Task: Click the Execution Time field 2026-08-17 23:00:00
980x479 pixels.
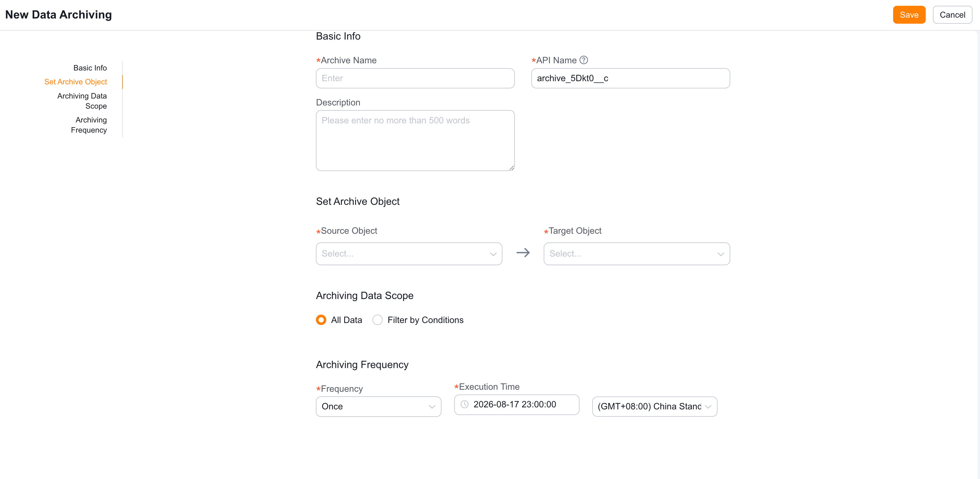Action: (517, 404)
